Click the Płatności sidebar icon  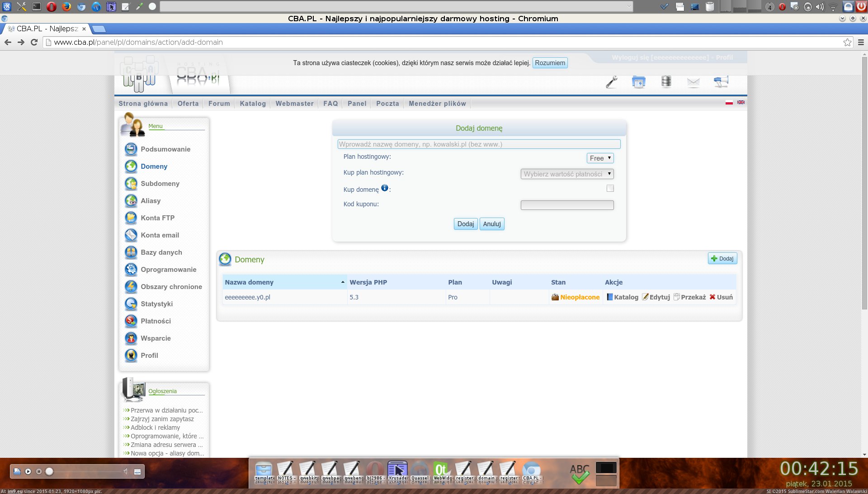[x=131, y=321]
